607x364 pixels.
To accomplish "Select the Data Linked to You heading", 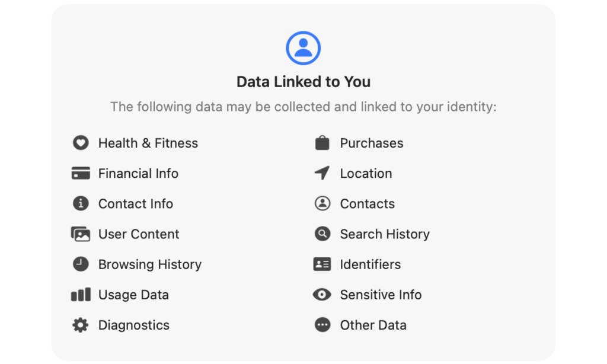I will (x=303, y=81).
